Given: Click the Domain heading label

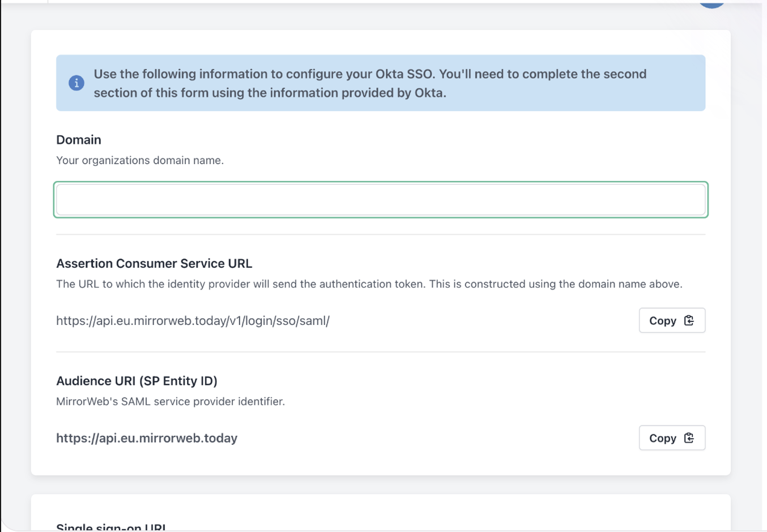Looking at the screenshot, I should click(79, 140).
